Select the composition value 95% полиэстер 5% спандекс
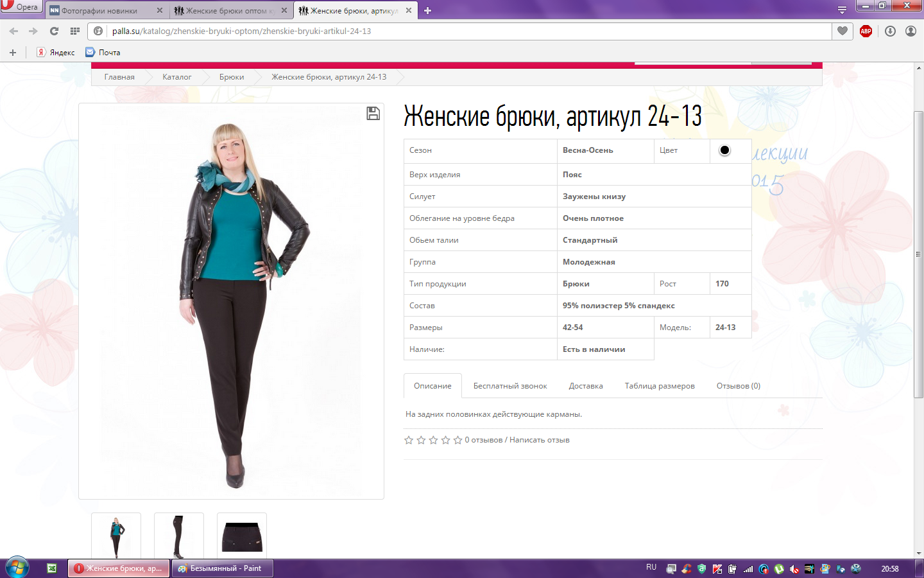This screenshot has height=578, width=924. tap(619, 306)
